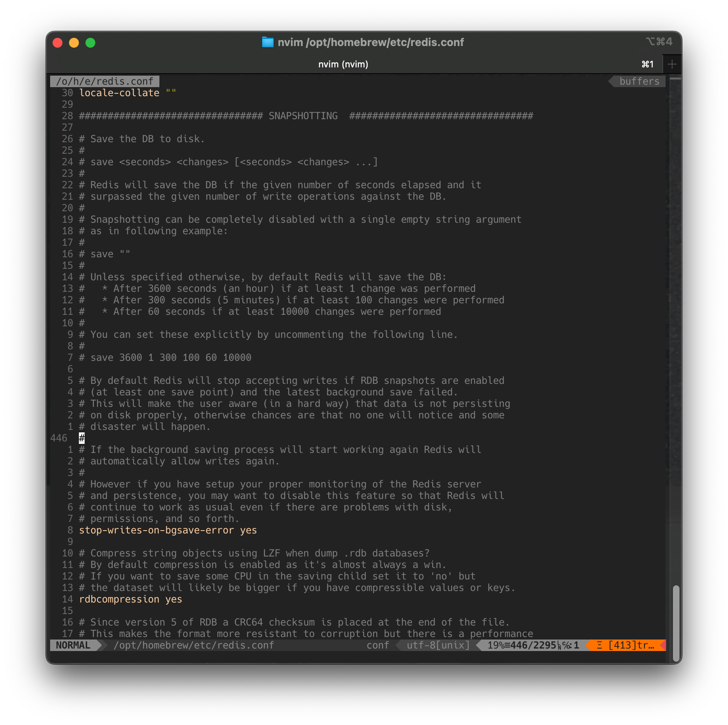Click 'By default compression is enabled' line
This screenshot has width=728, height=725.
pos(263,565)
